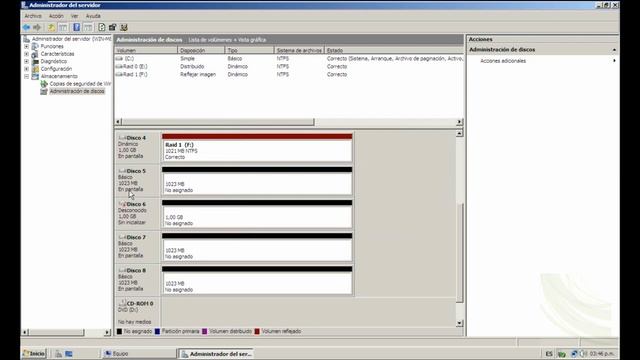This screenshot has width=640, height=360.
Task: Open the Acciones adicionales submenu arrow
Action: coord(614,61)
